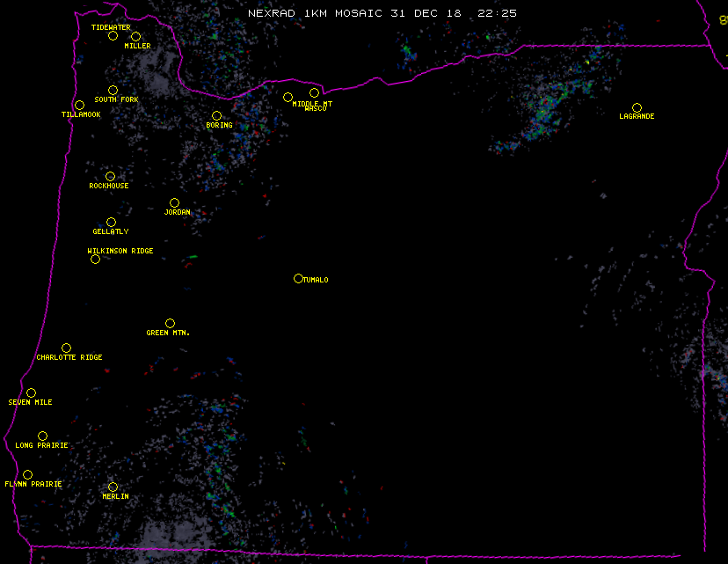The width and height of the screenshot is (728, 564).
Task: Click the Wasco station circle marker
Action: (314, 93)
